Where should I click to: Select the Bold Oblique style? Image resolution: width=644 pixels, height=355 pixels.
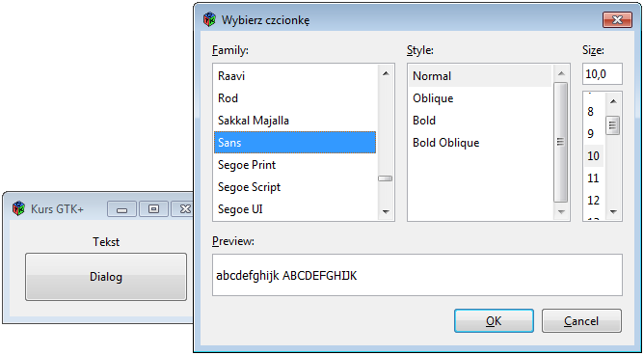(x=480, y=143)
